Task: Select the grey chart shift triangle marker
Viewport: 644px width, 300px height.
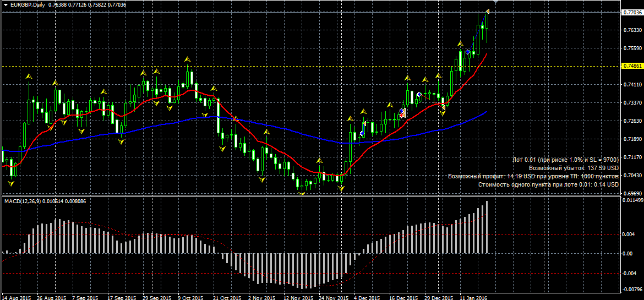Action: point(495,2)
